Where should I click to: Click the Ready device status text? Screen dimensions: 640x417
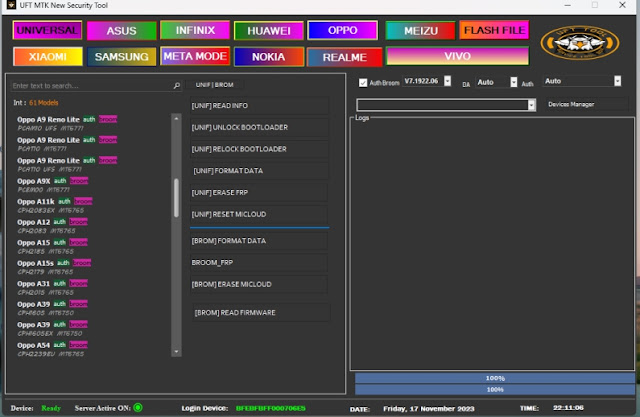pyautogui.click(x=51, y=408)
